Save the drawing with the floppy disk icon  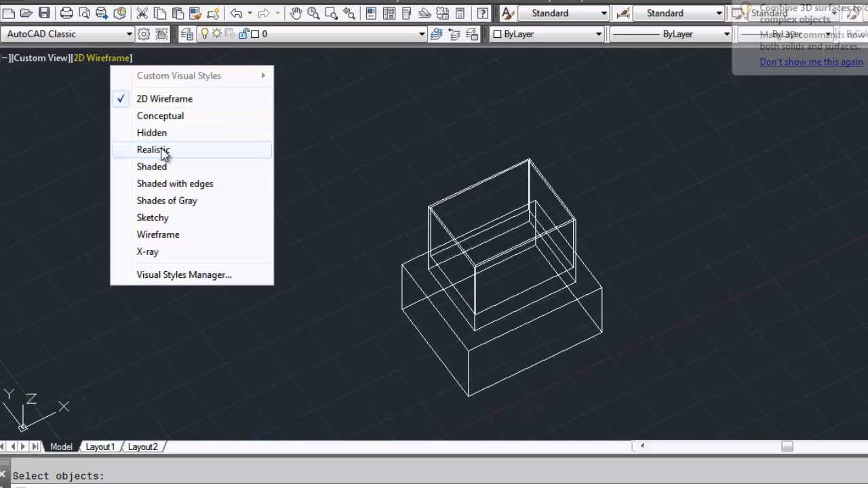tap(44, 13)
